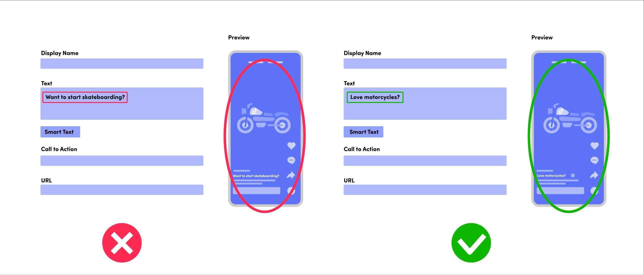
Task: Click the Smart Text button on right panel
Action: (x=363, y=131)
